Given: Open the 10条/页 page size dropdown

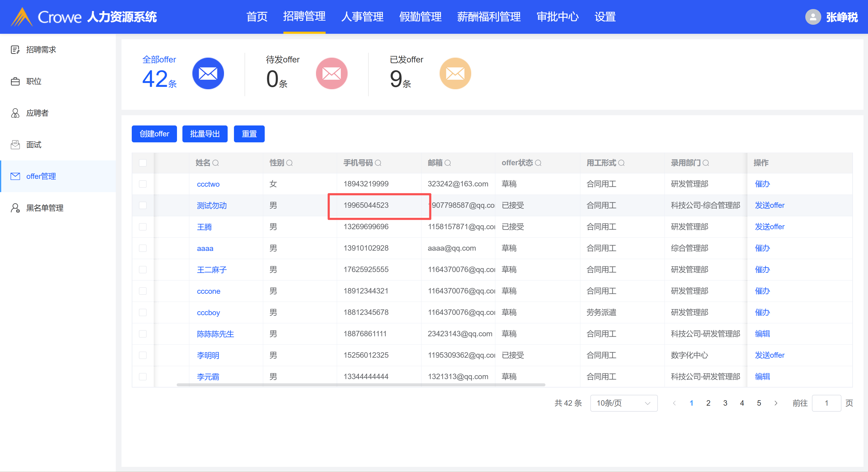Looking at the screenshot, I should coord(623,403).
